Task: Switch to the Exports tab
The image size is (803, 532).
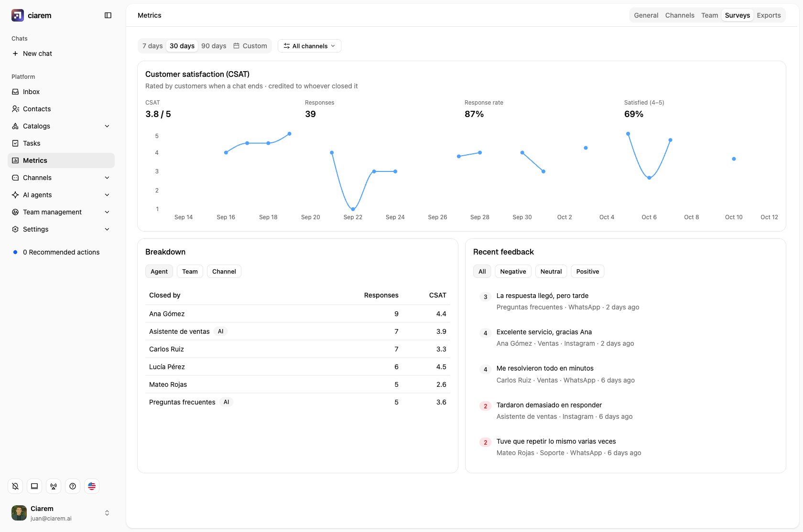Action: pos(769,15)
